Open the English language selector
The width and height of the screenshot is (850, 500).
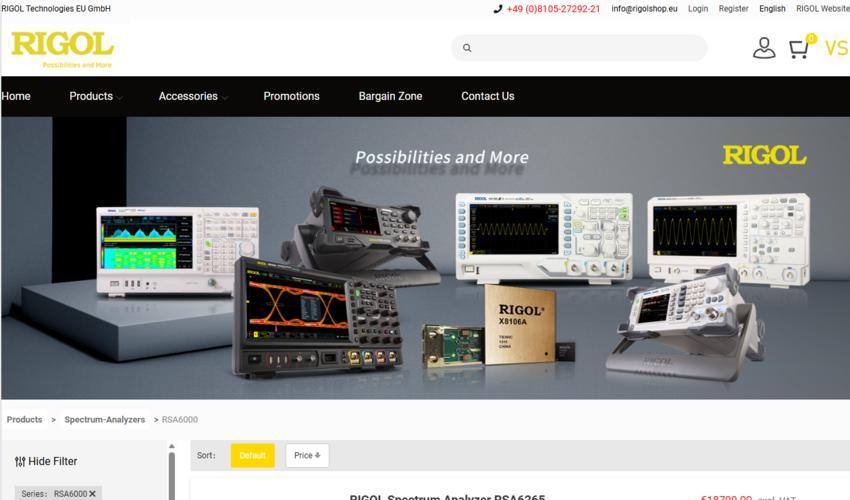(772, 9)
